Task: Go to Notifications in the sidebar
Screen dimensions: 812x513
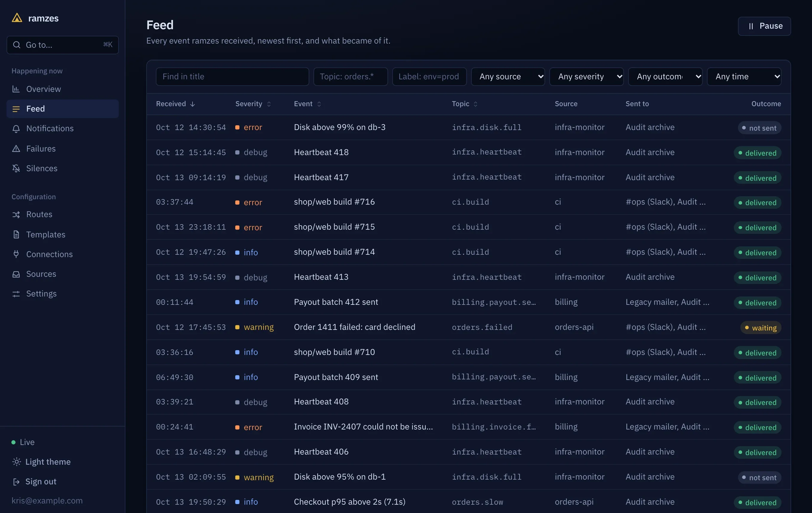Action: [63, 129]
